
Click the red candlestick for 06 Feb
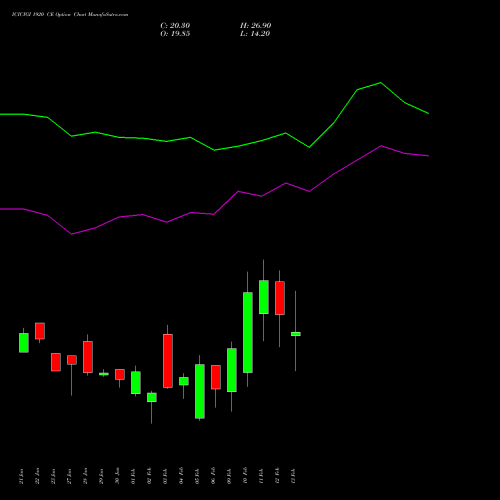click(x=216, y=377)
